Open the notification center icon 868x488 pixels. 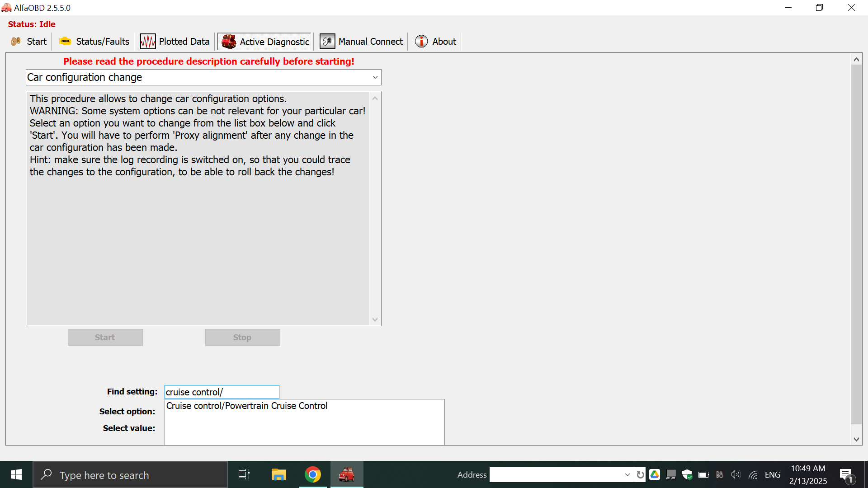[846, 475]
